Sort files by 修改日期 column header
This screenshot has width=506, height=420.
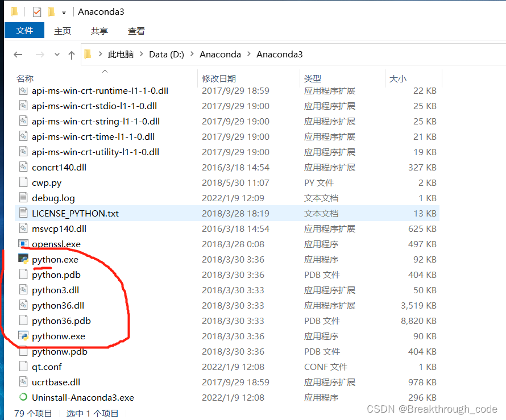(219, 78)
